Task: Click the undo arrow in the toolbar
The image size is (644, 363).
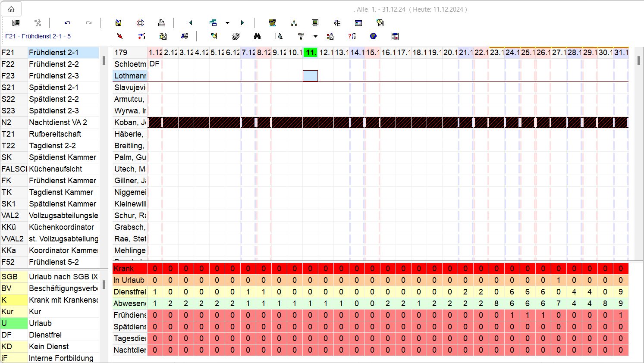Action: (67, 23)
